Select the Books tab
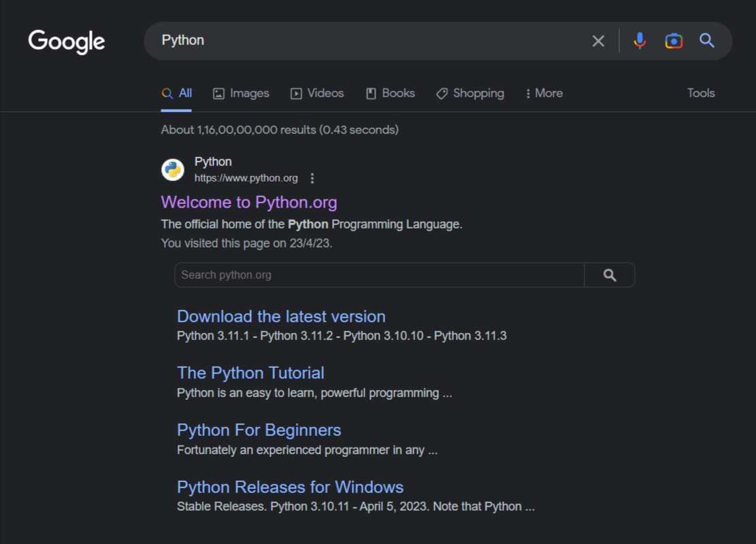This screenshot has width=756, height=544. [391, 94]
